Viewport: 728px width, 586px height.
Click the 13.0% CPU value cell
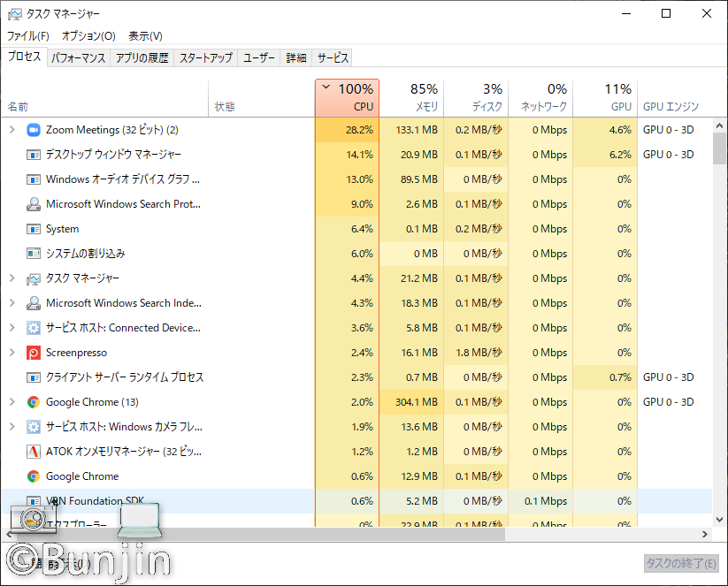tap(348, 179)
